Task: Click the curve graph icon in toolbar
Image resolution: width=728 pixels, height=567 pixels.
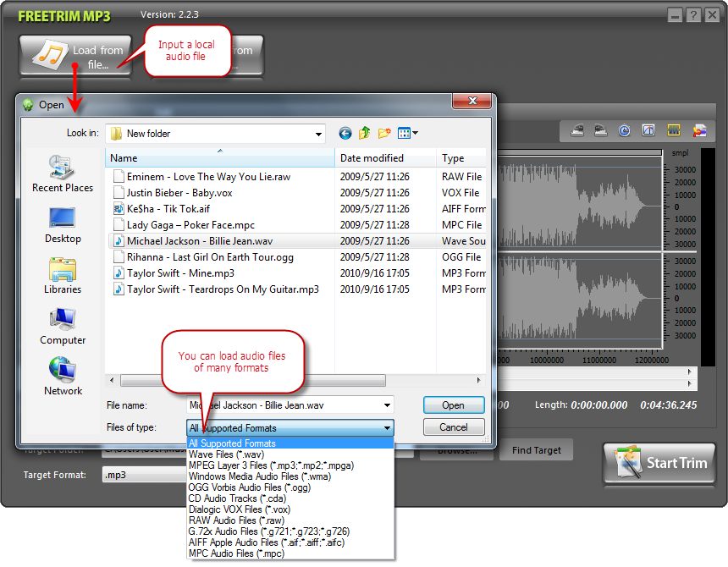Action: click(648, 130)
